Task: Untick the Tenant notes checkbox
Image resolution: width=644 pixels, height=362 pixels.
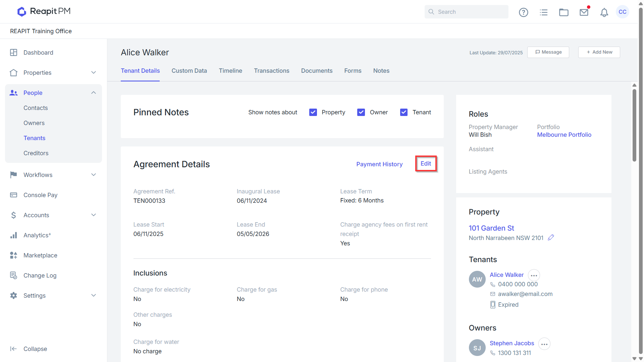Action: (x=404, y=112)
